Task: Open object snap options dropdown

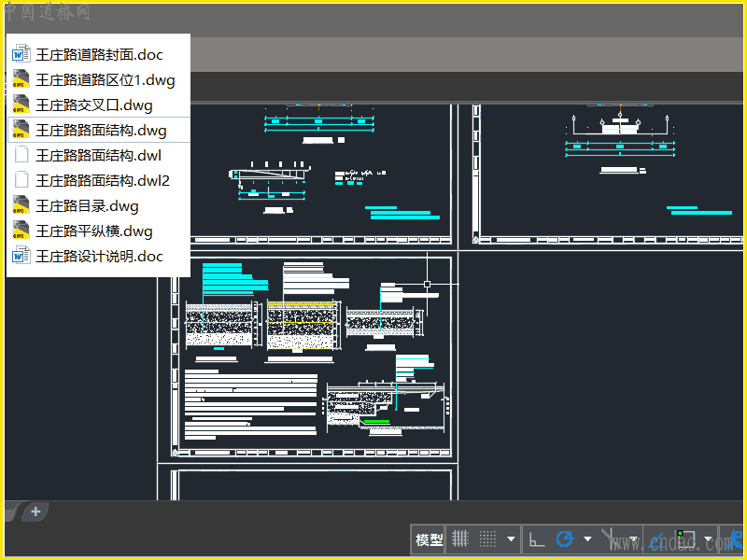Action: [x=709, y=539]
